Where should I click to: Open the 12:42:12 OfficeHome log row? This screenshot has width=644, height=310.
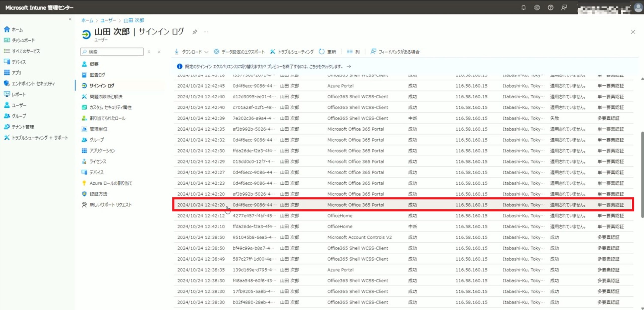click(x=404, y=216)
